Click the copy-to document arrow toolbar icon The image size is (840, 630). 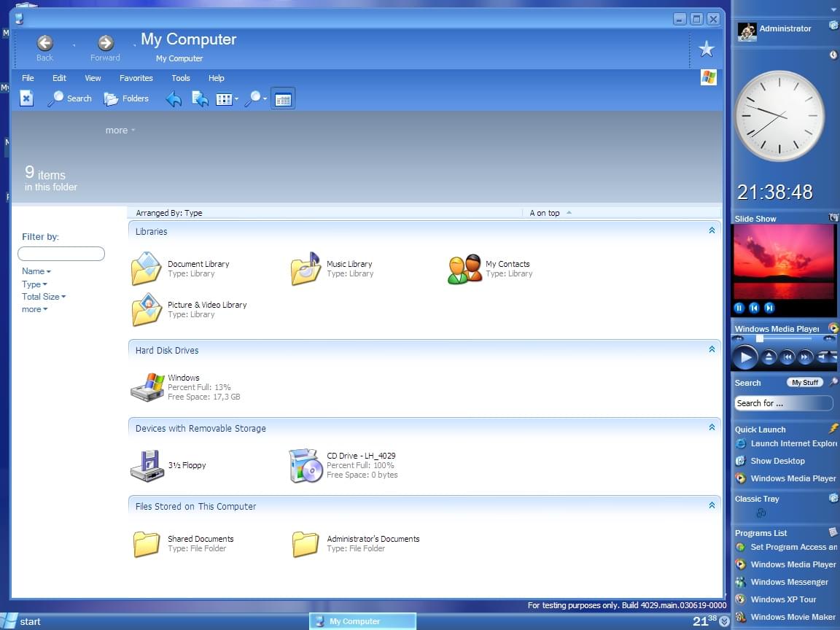tap(201, 98)
